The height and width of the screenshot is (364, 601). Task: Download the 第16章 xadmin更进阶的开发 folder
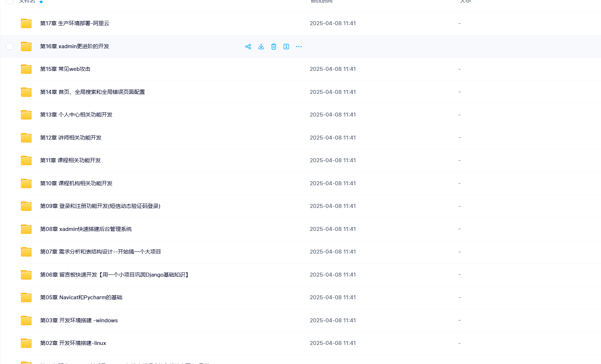click(261, 47)
